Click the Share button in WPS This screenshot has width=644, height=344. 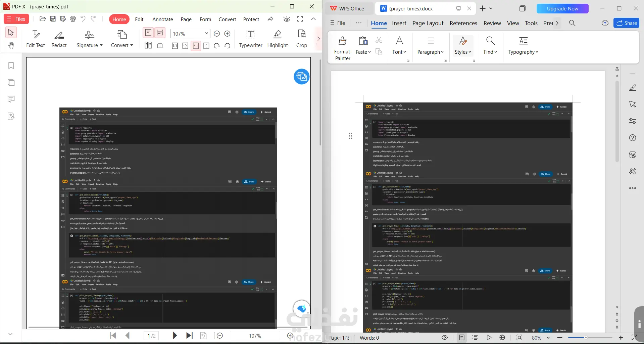click(626, 23)
